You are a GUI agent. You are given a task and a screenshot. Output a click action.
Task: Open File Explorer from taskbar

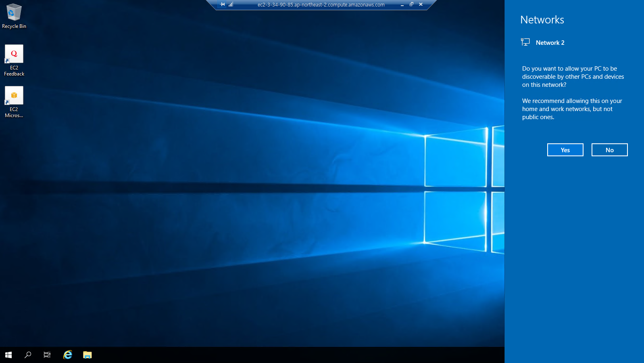click(88, 355)
